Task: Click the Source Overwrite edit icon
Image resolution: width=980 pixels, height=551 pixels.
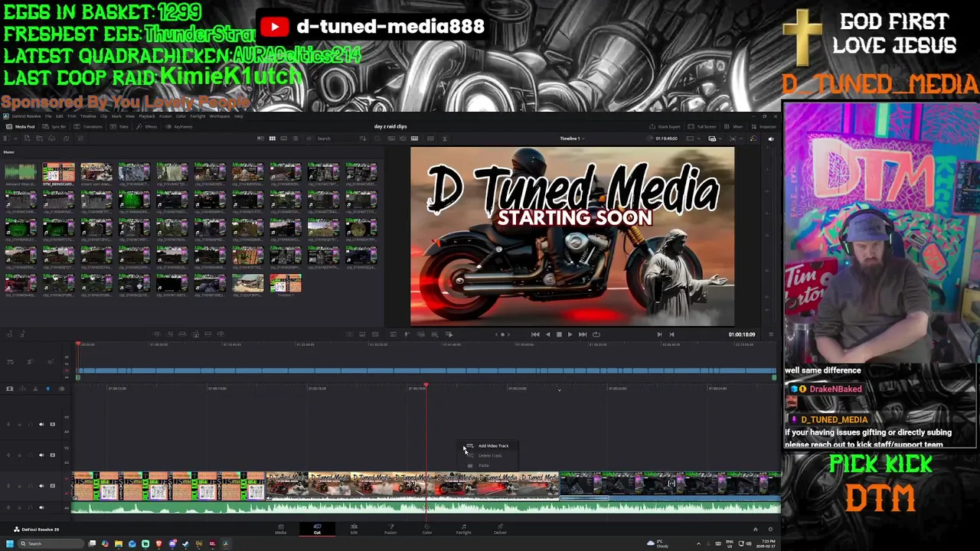Action: click(221, 334)
